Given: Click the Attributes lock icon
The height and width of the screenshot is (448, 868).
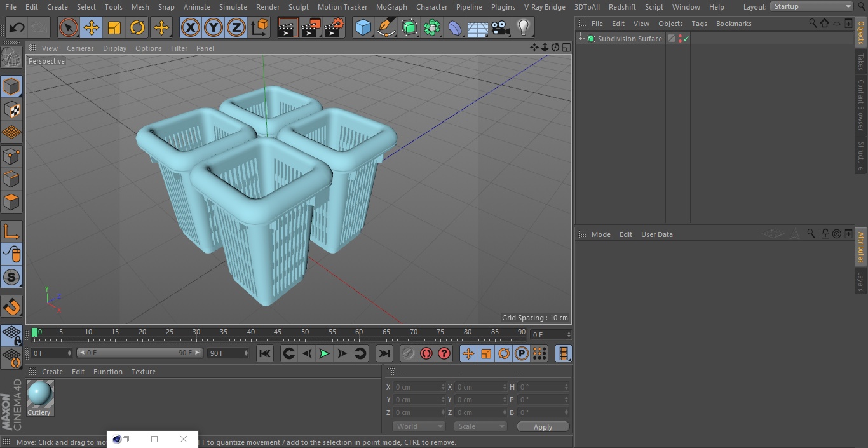Looking at the screenshot, I should pos(825,234).
